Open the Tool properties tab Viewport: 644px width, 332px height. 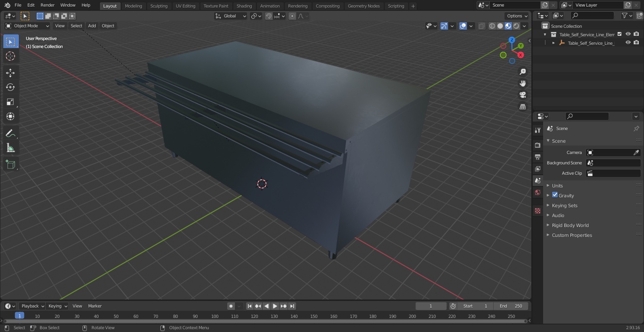coord(537,130)
